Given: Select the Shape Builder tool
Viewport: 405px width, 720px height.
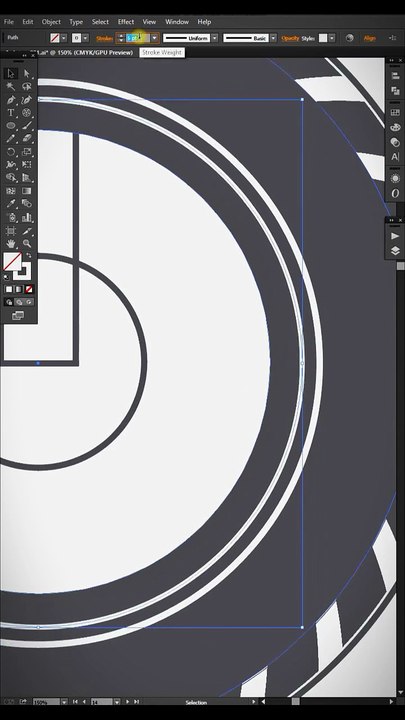Looking at the screenshot, I should point(11,177).
